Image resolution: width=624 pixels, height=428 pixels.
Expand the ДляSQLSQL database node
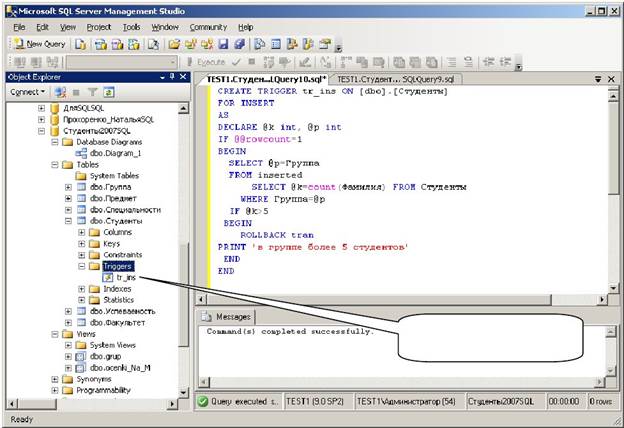pos(41,108)
